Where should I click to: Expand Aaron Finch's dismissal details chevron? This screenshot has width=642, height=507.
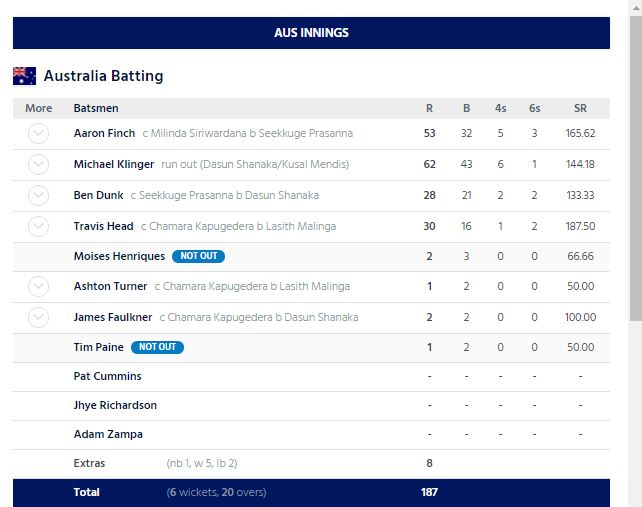pos(38,134)
